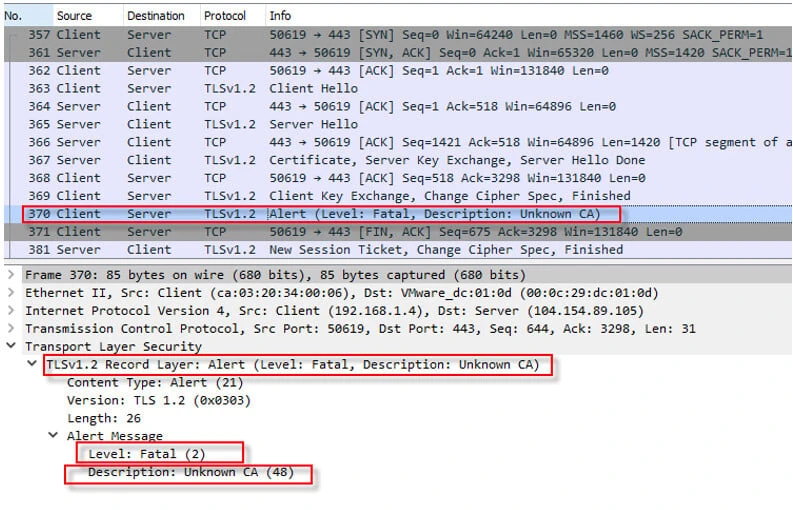The height and width of the screenshot is (510, 793).
Task: Click the Info column header
Action: (x=280, y=16)
